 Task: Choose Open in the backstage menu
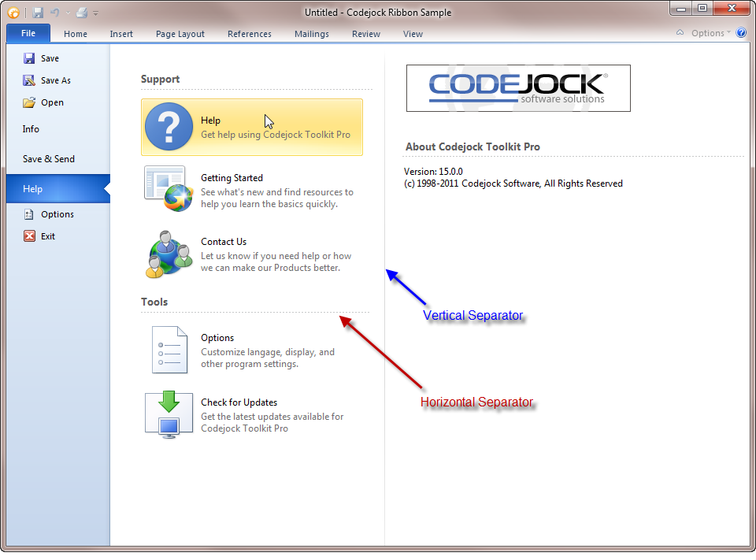[52, 102]
